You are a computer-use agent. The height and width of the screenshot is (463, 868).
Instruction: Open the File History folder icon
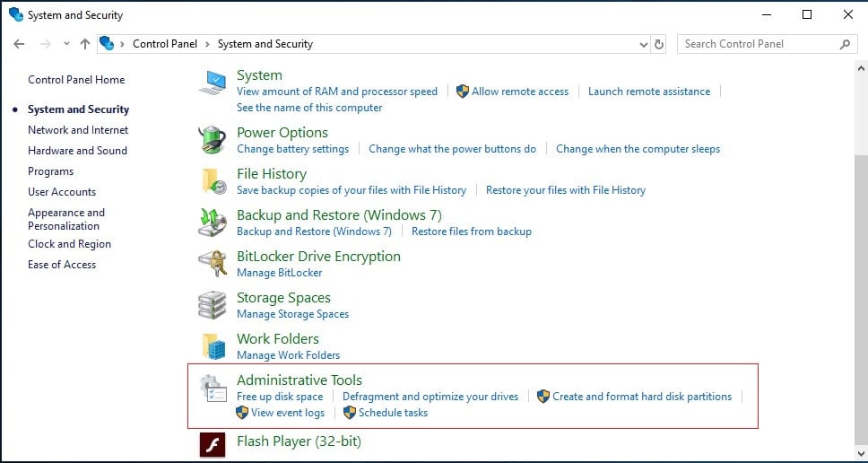[213, 181]
